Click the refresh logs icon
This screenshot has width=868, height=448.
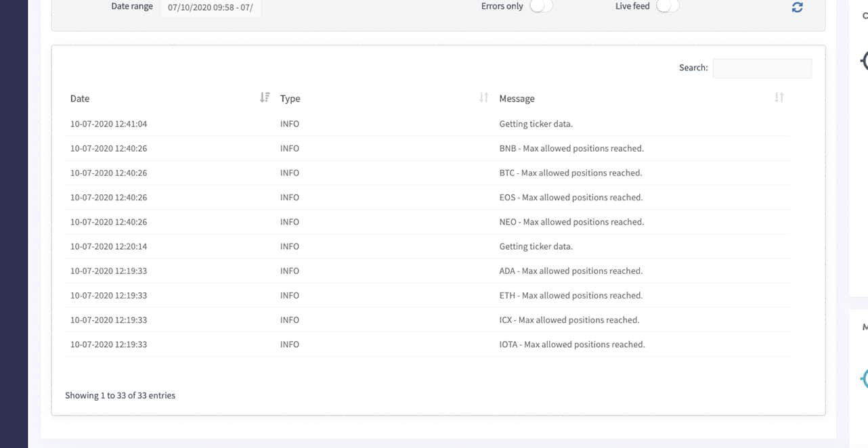(x=797, y=7)
